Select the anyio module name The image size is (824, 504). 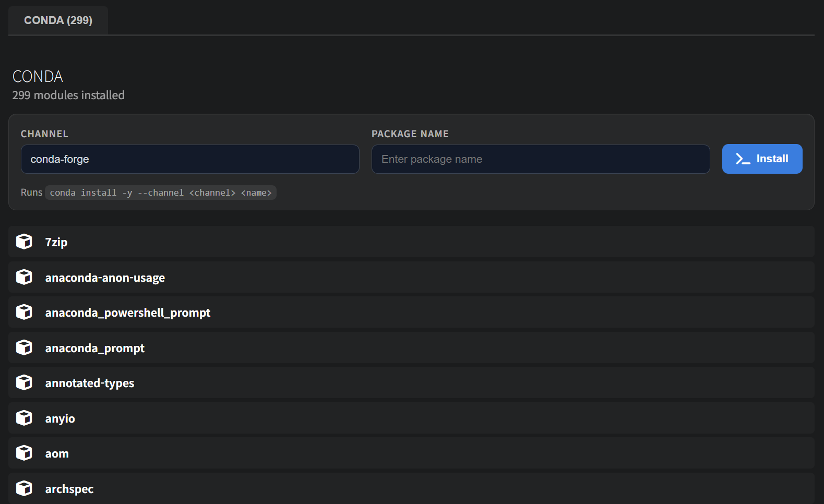(x=60, y=418)
